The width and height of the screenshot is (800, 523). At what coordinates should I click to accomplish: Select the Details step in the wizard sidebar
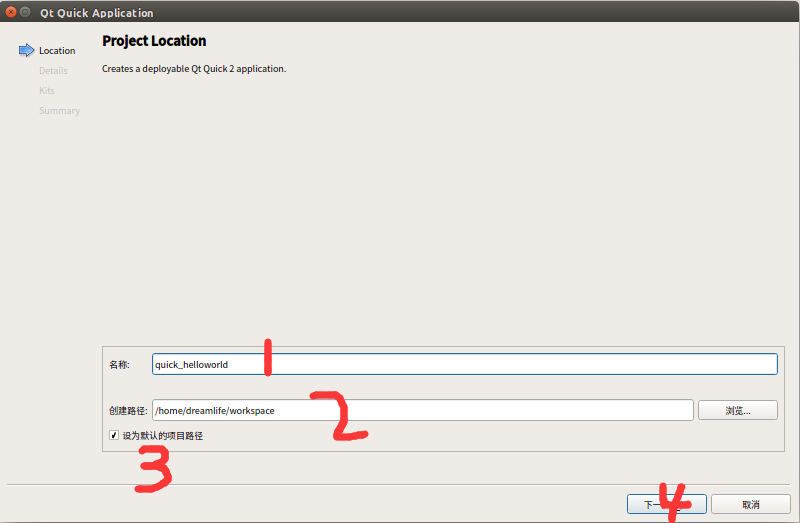(x=53, y=70)
